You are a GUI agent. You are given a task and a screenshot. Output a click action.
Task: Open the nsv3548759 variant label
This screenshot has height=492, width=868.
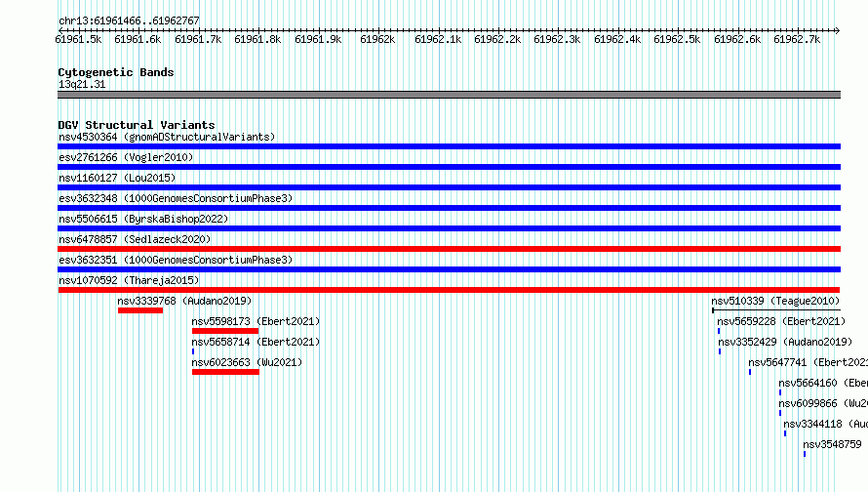point(832,444)
